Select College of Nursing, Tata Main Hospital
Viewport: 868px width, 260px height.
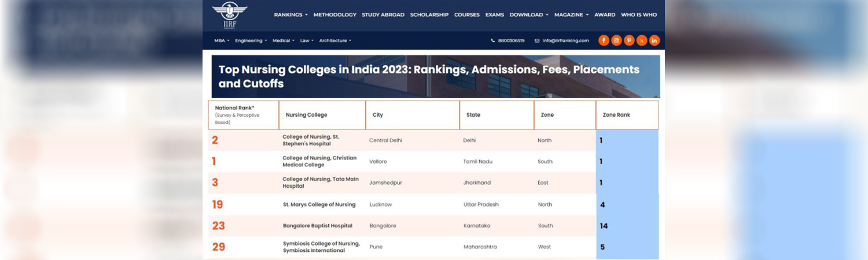click(x=321, y=183)
